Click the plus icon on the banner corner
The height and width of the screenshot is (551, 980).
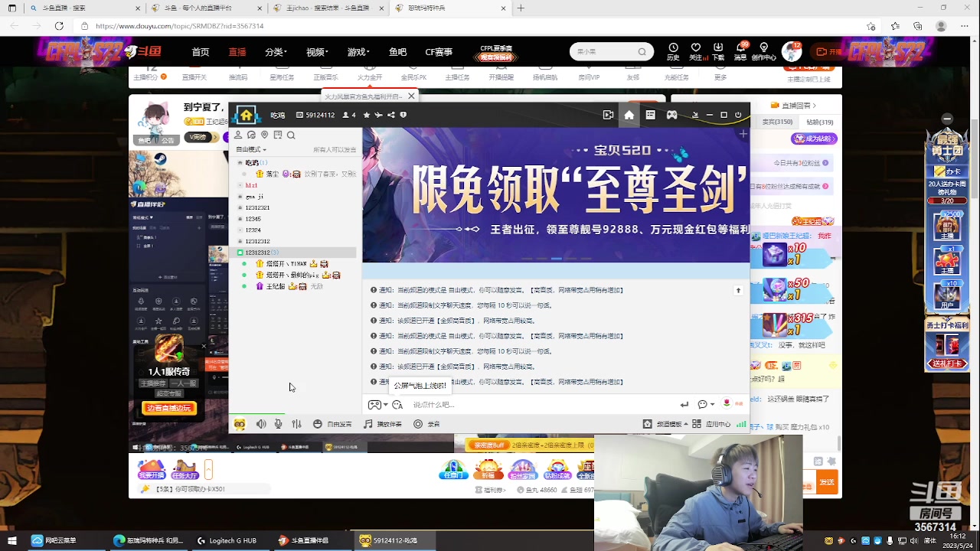[743, 134]
